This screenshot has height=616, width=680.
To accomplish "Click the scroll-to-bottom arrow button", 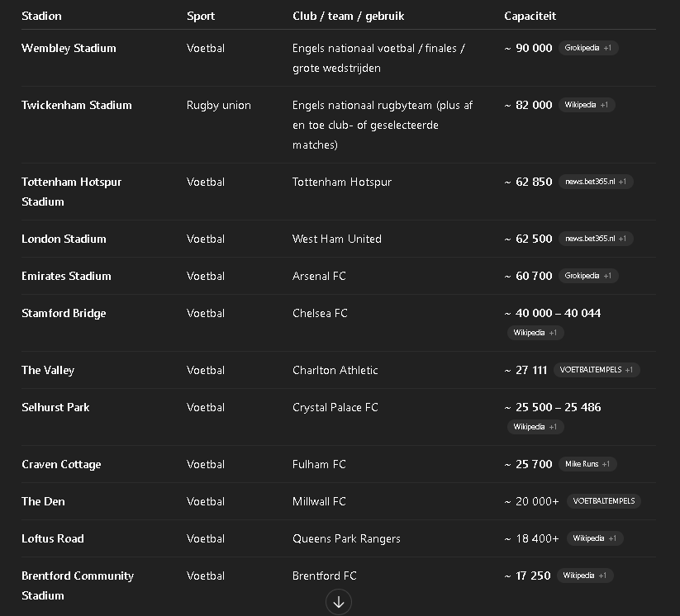I will point(339,602).
